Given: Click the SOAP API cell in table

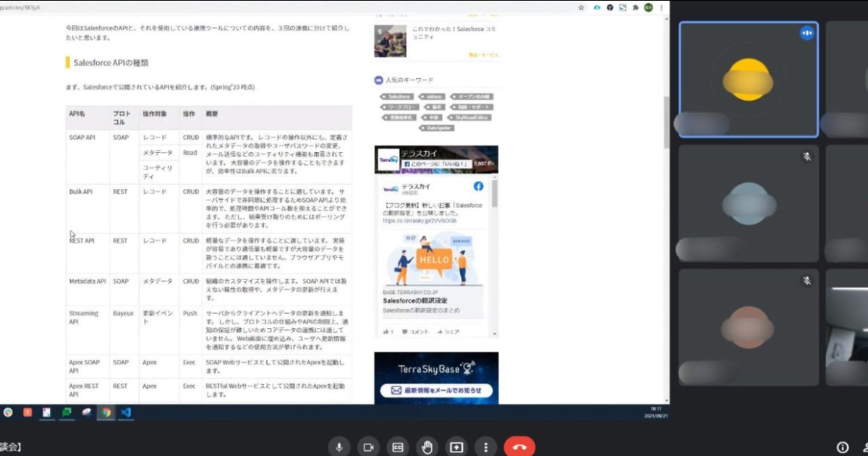Looking at the screenshot, I should click(x=88, y=157).
